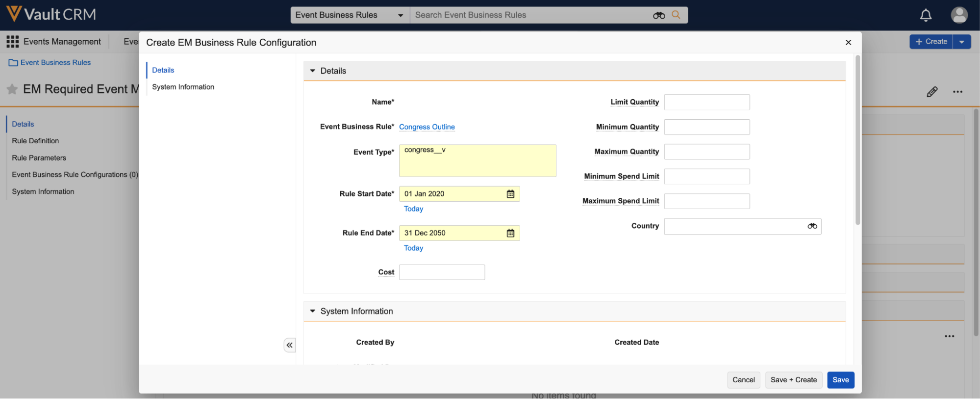Click into the Limit Quantity field

click(x=706, y=102)
